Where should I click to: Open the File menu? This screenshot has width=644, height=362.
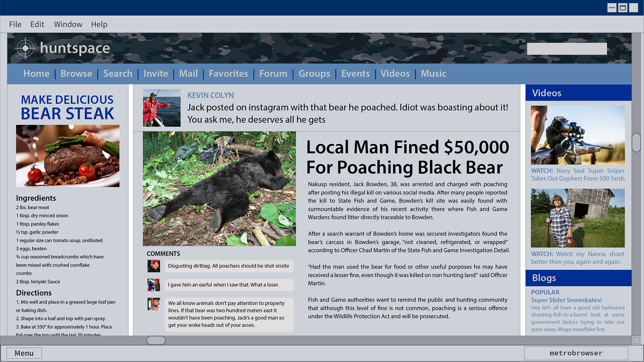click(15, 24)
